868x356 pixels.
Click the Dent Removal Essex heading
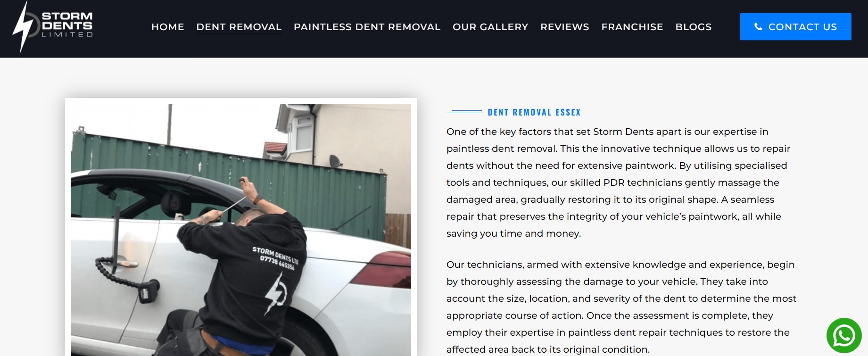(534, 112)
